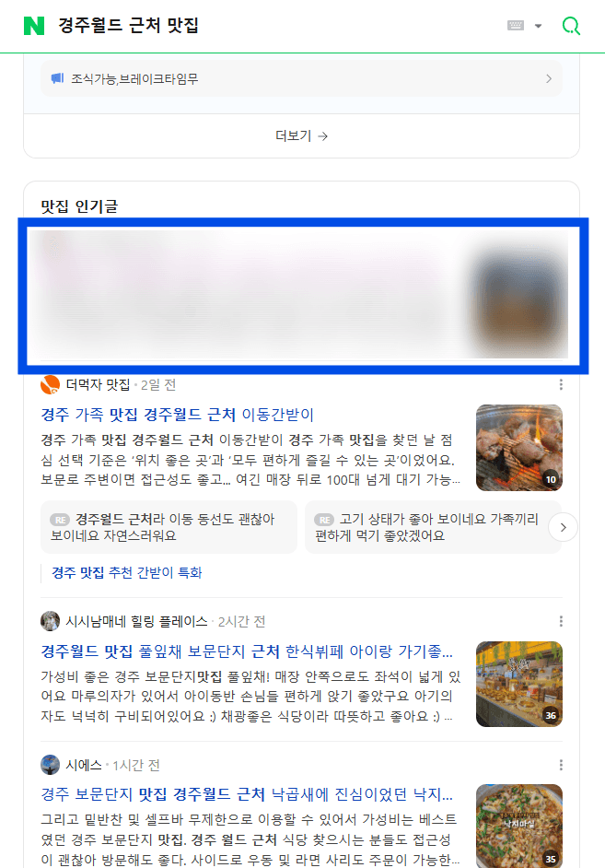Click the green Naver N logo
Image resolution: width=605 pixels, height=868 pixels.
point(34,26)
